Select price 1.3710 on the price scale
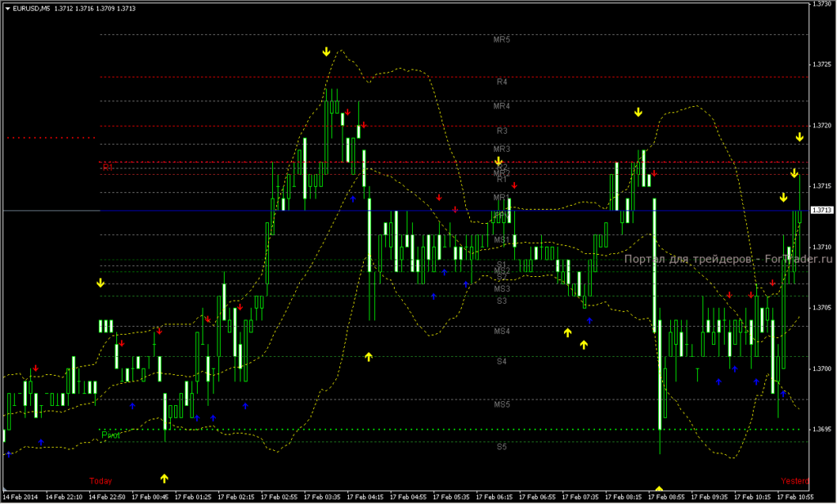This screenshot has height=504, width=837. point(822,247)
